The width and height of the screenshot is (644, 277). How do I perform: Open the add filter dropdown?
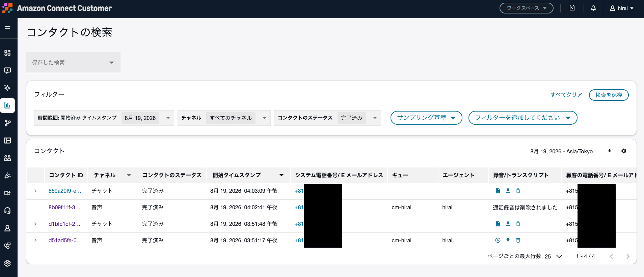[523, 118]
